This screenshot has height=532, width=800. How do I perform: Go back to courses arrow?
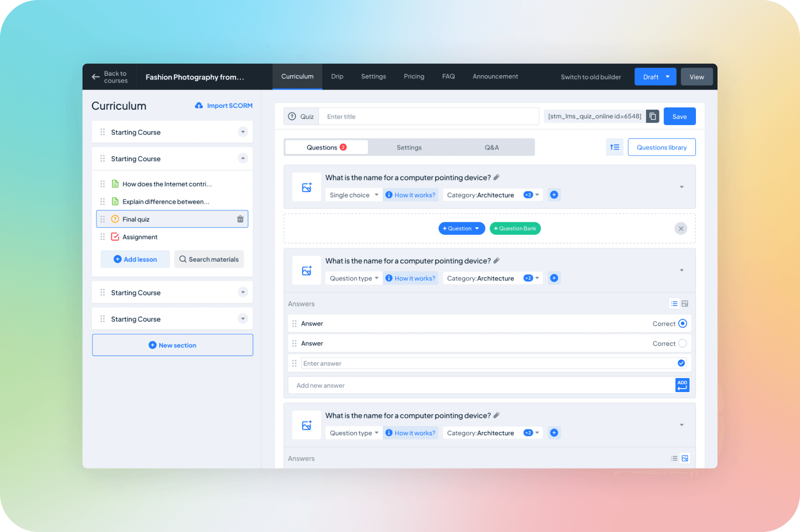[96, 77]
